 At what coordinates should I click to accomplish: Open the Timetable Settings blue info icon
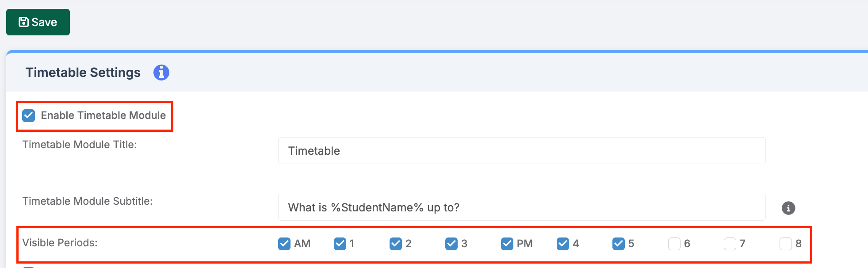161,72
